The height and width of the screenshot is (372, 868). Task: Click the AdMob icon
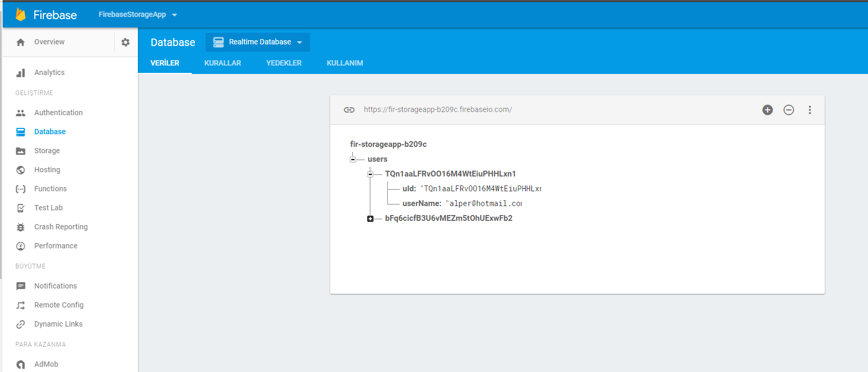coord(21,365)
